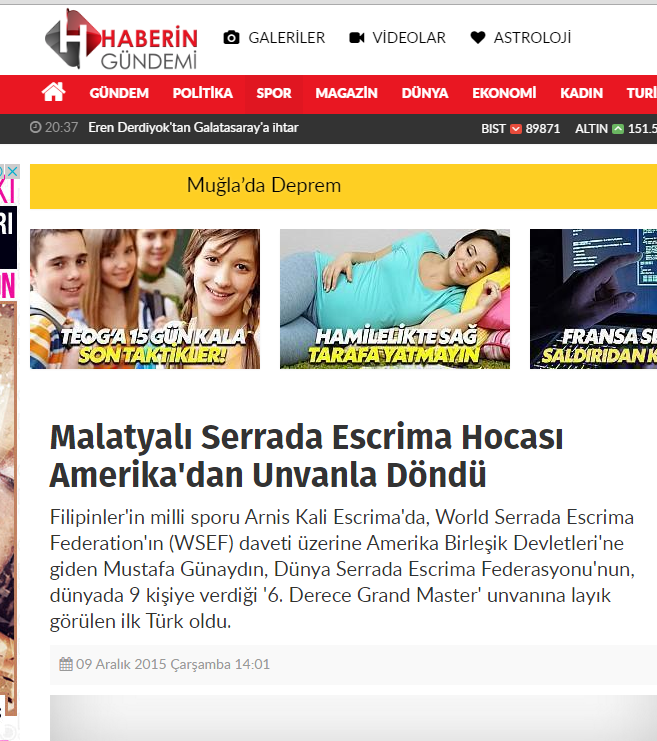657x741 pixels.
Task: Click the clock icon in news ticker
Action: [x=36, y=128]
